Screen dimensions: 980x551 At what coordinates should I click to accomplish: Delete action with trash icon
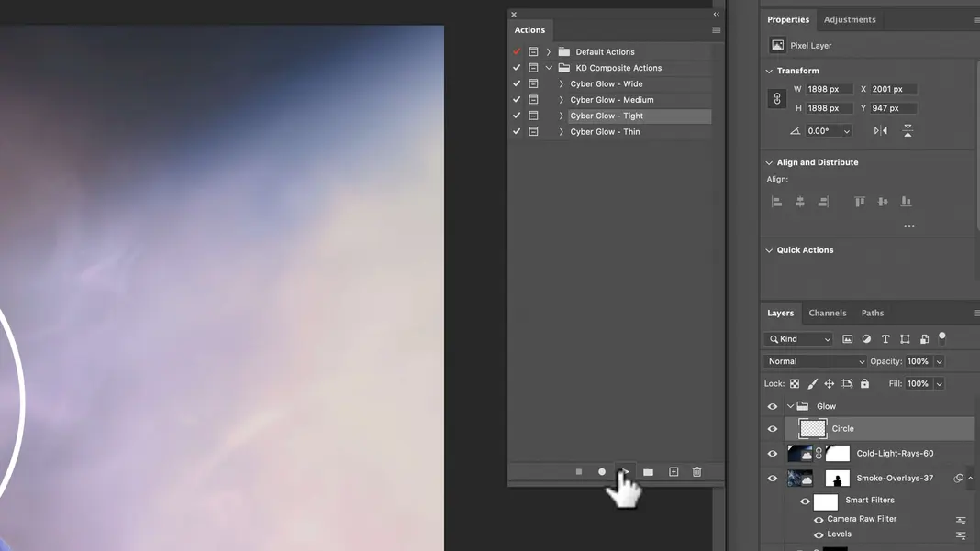coord(696,471)
